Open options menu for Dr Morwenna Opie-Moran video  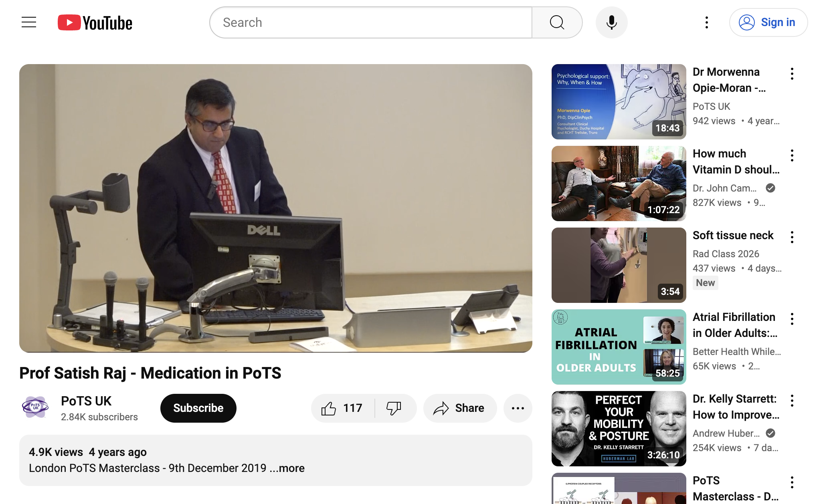tap(792, 74)
